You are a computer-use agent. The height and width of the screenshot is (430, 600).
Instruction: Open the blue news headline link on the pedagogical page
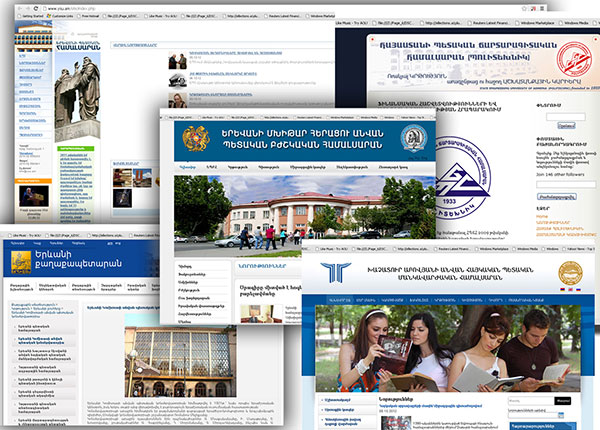(430, 406)
